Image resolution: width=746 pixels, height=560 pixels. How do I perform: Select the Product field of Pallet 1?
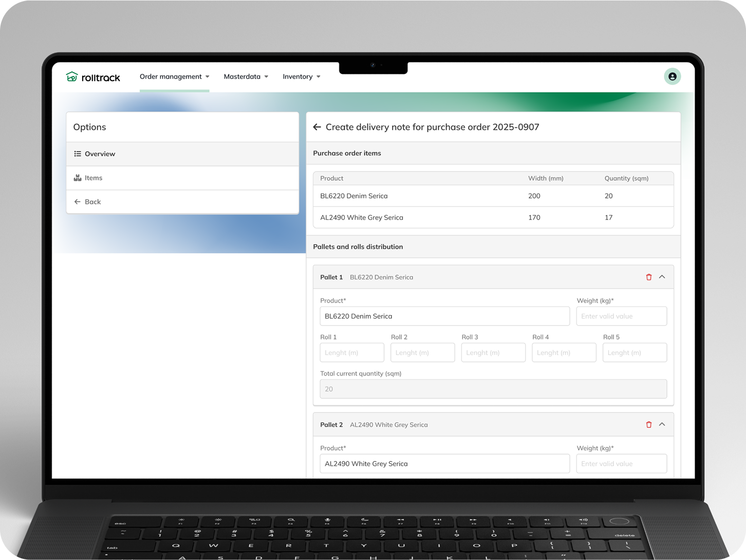tap(444, 316)
